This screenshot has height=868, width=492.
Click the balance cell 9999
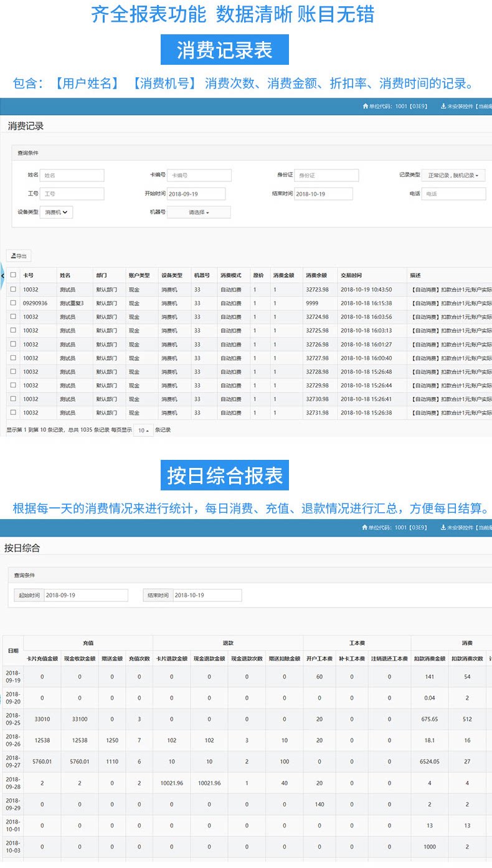(x=312, y=303)
